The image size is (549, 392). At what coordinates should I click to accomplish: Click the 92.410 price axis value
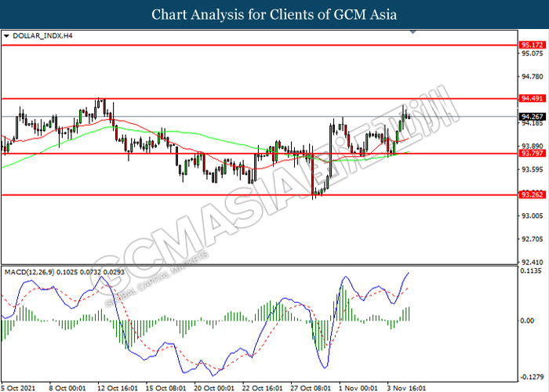(x=533, y=262)
